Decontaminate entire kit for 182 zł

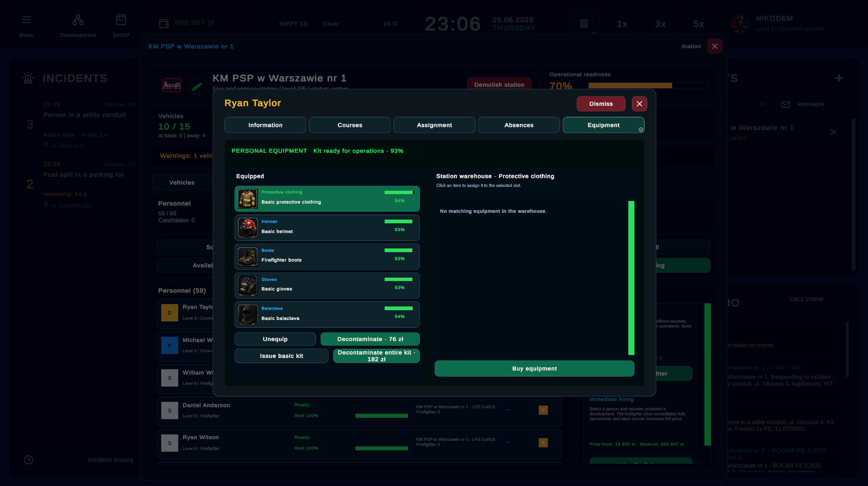click(376, 356)
